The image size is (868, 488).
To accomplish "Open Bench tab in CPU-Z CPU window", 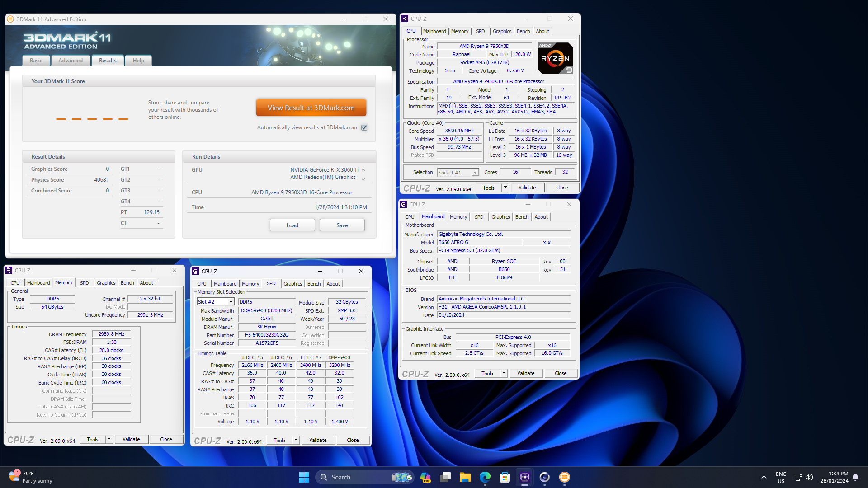I will [x=523, y=31].
